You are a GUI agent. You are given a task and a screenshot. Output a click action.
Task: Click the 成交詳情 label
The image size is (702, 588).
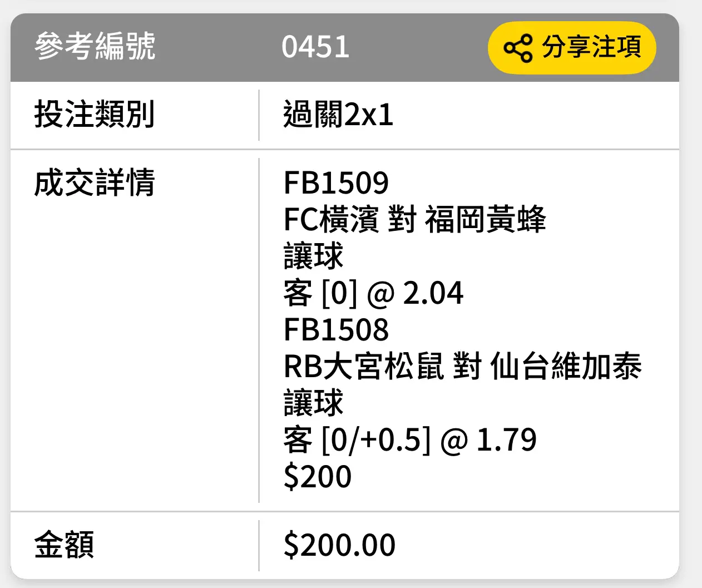click(x=95, y=182)
